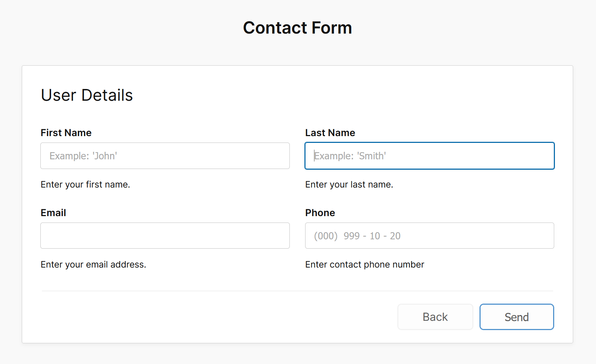Click the First Name label
The height and width of the screenshot is (364, 596).
tap(66, 133)
